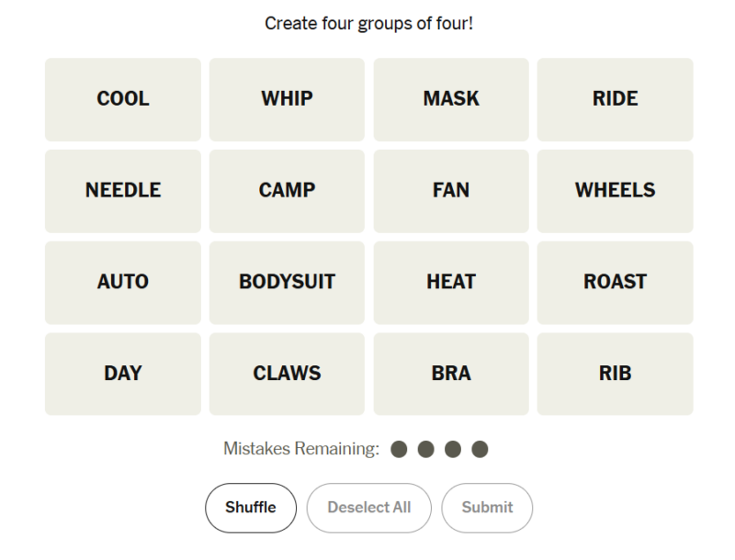Submit the selected group
The image size is (735, 560).
[487, 508]
